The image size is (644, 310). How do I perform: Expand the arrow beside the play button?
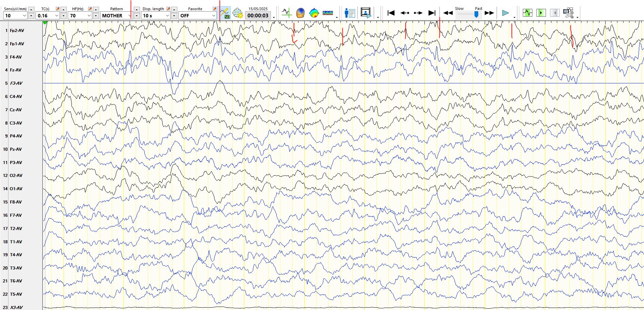514,17
